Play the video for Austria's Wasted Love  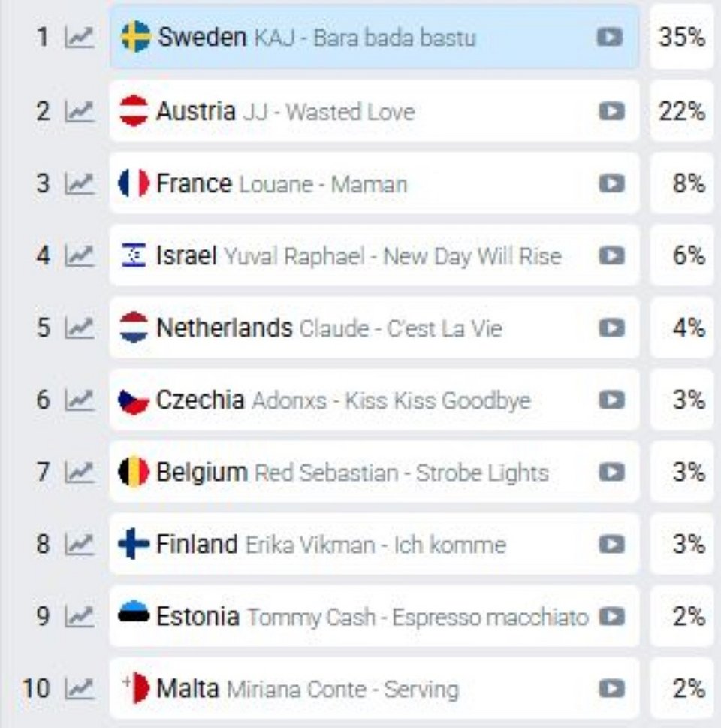pyautogui.click(x=611, y=111)
